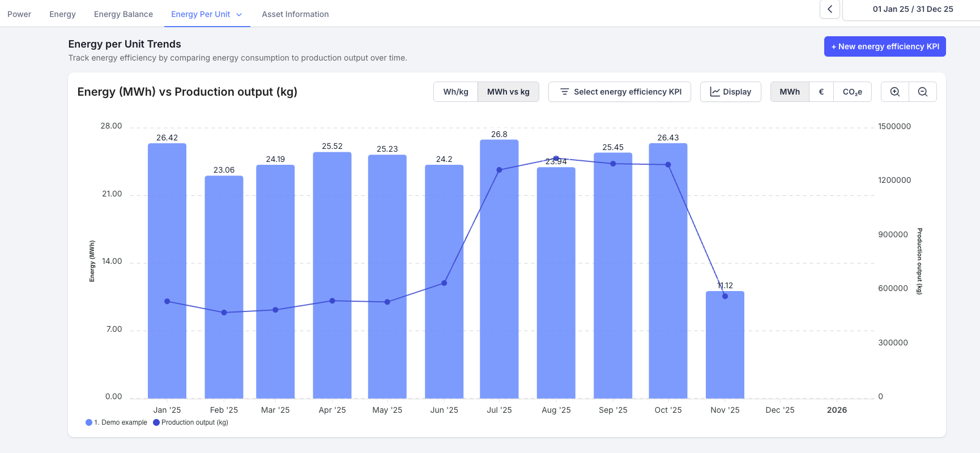This screenshot has height=453, width=980.
Task: Go to previous date range arrow
Action: point(830,9)
